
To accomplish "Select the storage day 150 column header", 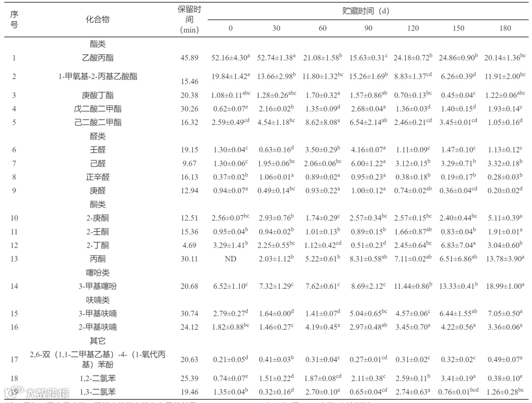I will [459, 28].
